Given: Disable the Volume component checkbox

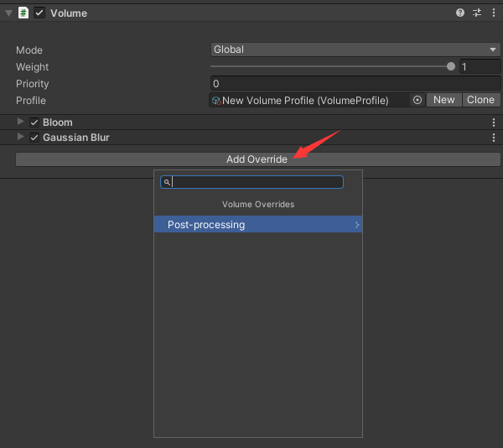Looking at the screenshot, I should pos(39,13).
